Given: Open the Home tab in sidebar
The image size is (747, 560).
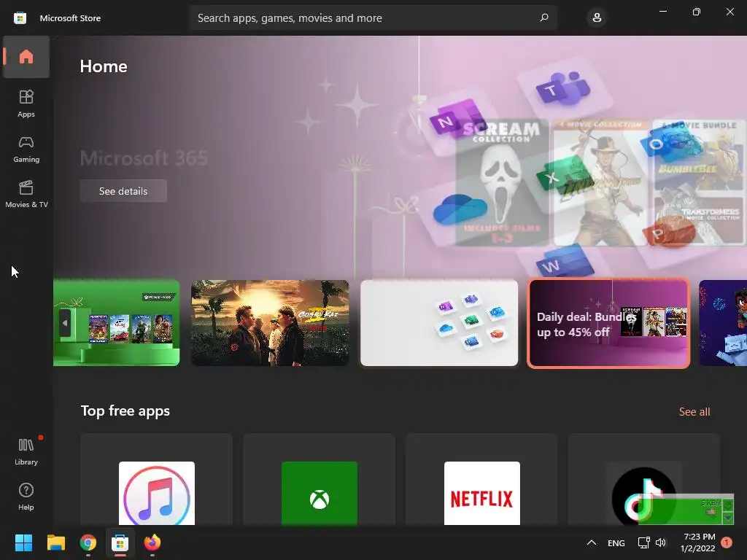Looking at the screenshot, I should pyautogui.click(x=26, y=57).
